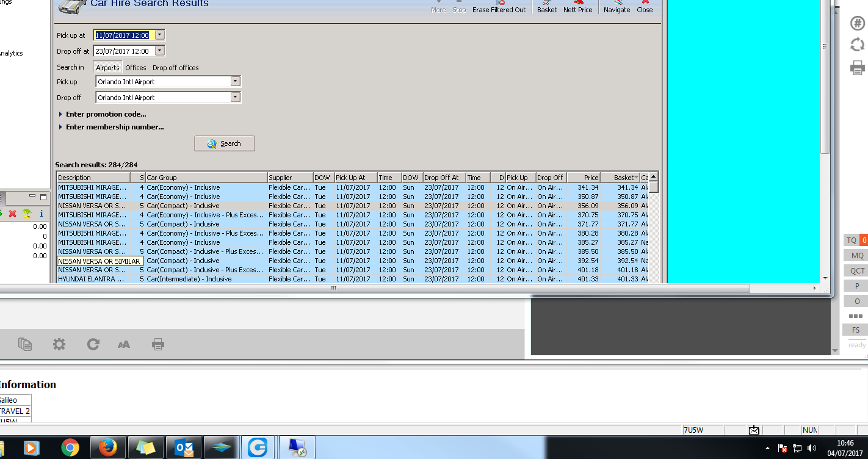The height and width of the screenshot is (459, 868).
Task: Open Remote Desktop icon in taskbar
Action: (x=297, y=448)
